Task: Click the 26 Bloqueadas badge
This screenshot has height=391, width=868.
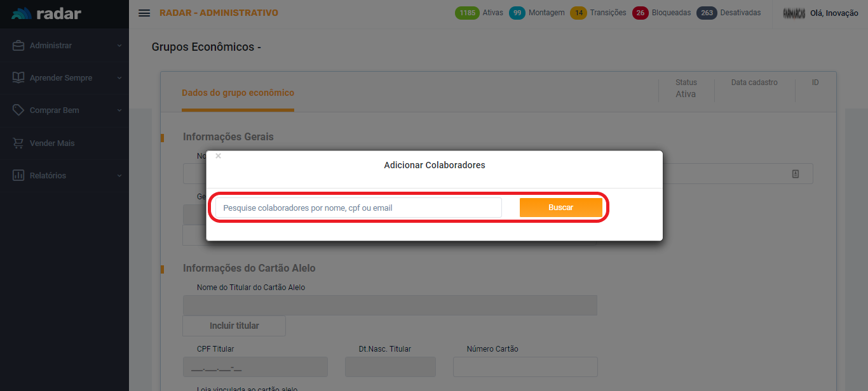Action: [x=641, y=13]
